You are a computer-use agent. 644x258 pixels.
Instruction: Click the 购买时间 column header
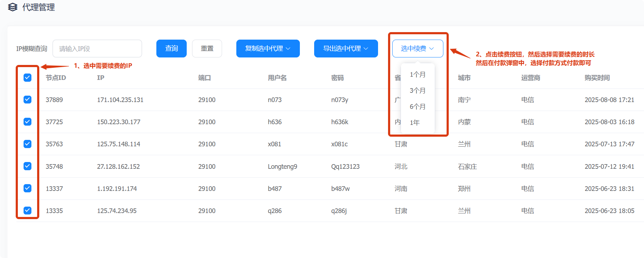597,78
